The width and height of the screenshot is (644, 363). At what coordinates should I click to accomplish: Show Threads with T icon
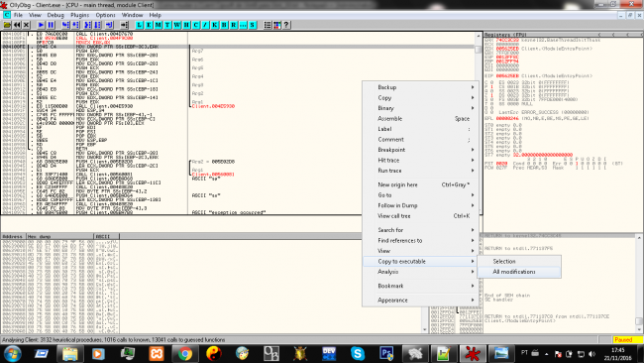(167, 25)
